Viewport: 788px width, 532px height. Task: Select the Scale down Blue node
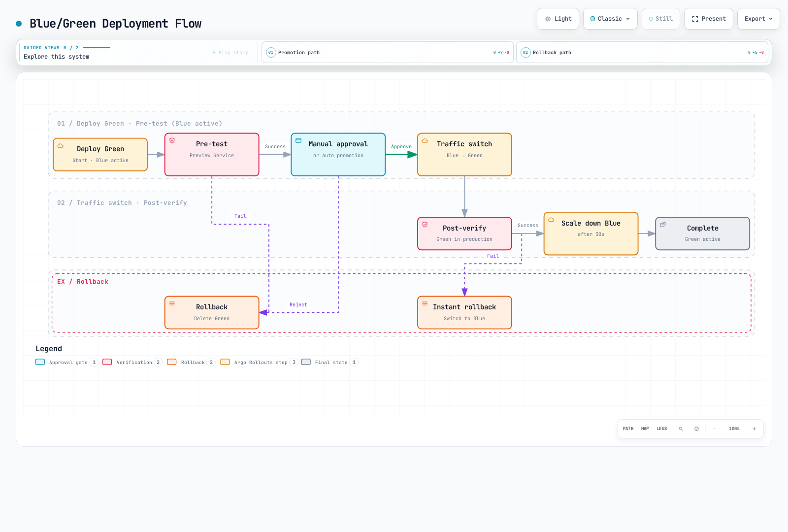click(x=591, y=233)
